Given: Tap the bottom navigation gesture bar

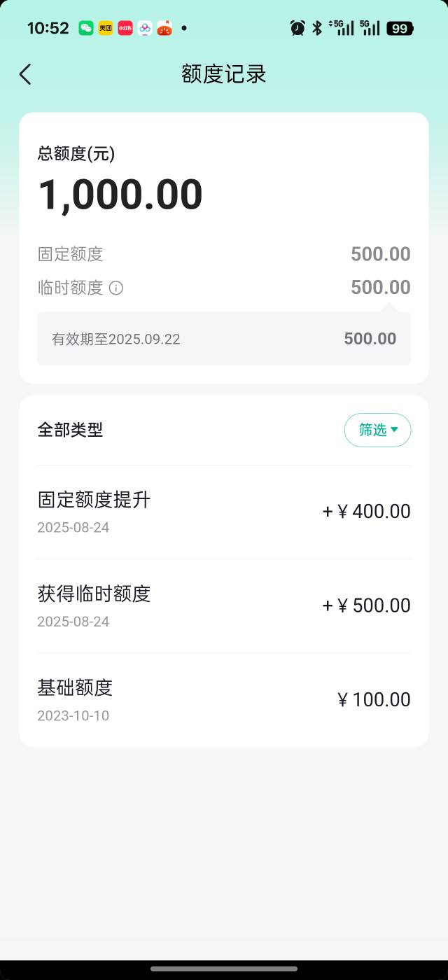Looking at the screenshot, I should click(224, 969).
